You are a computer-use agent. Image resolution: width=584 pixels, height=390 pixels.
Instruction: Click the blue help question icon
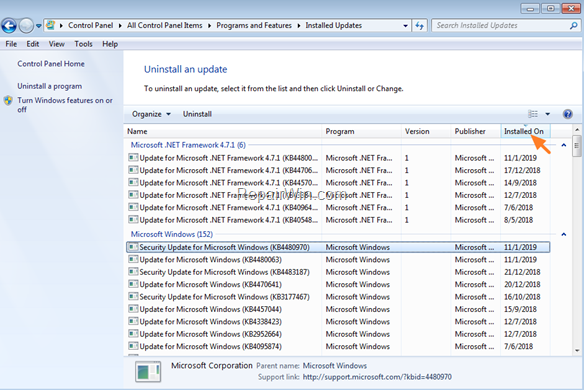[x=568, y=114]
